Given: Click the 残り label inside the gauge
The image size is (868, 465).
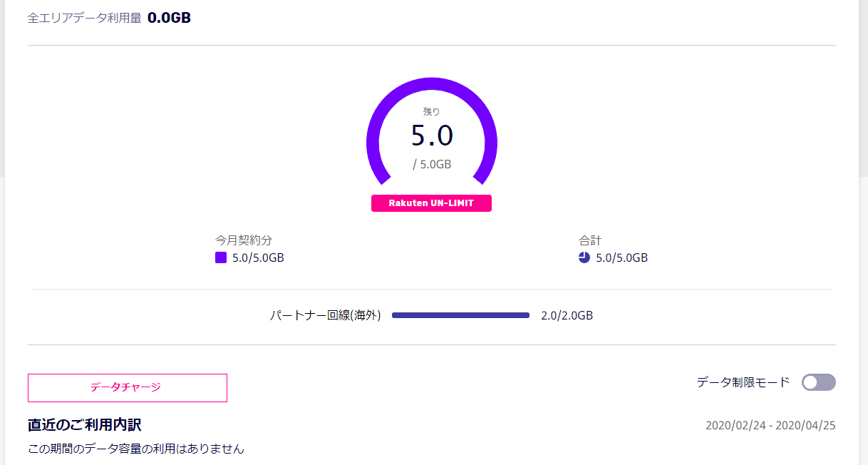Looking at the screenshot, I should [432, 111].
